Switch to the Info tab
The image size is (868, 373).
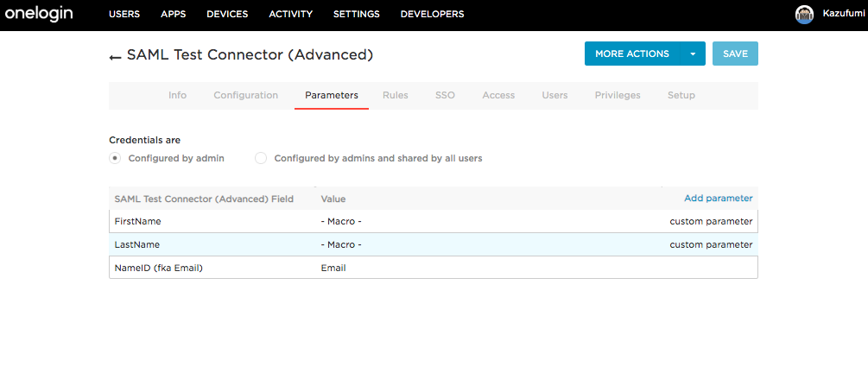pyautogui.click(x=177, y=95)
